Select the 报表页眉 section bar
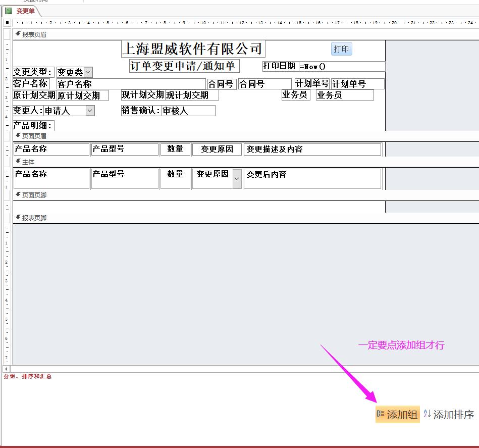Viewport: 479px width, 448px height. coord(246,34)
